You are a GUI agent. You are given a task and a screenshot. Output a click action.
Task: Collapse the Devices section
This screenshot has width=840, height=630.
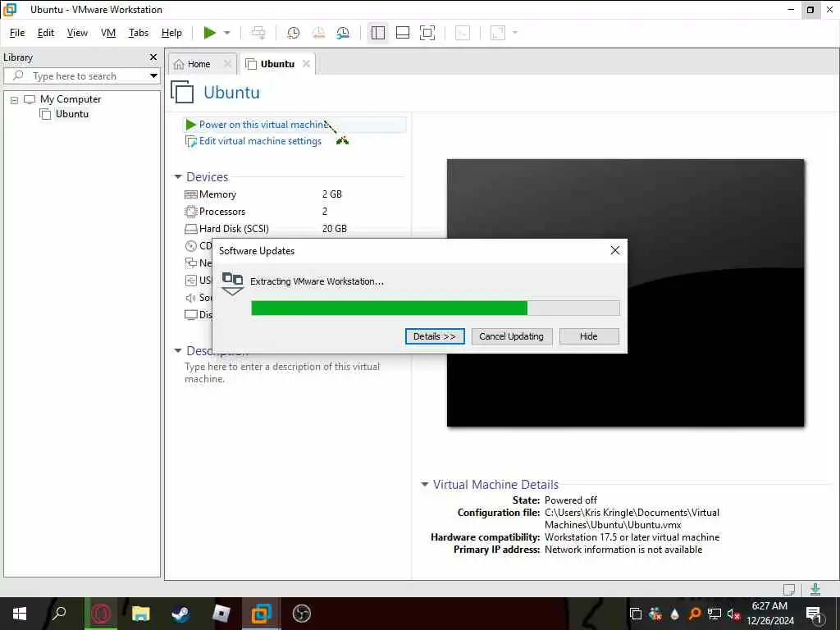tap(178, 177)
